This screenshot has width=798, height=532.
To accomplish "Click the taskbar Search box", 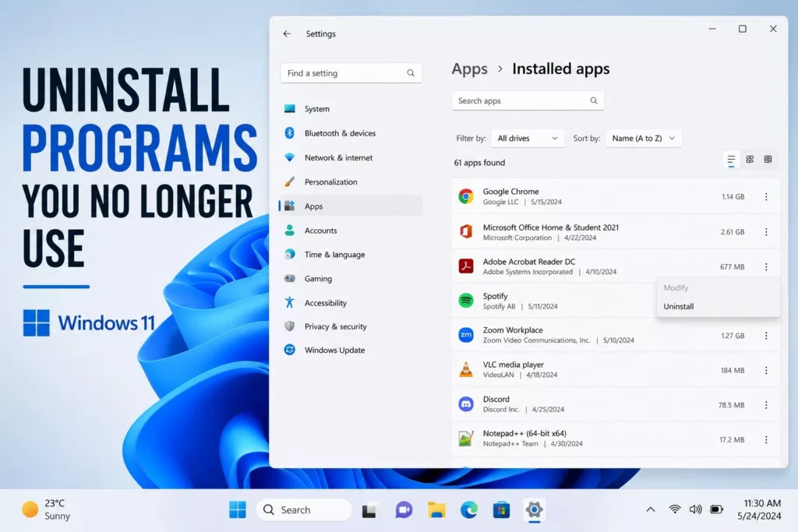I will (304, 509).
